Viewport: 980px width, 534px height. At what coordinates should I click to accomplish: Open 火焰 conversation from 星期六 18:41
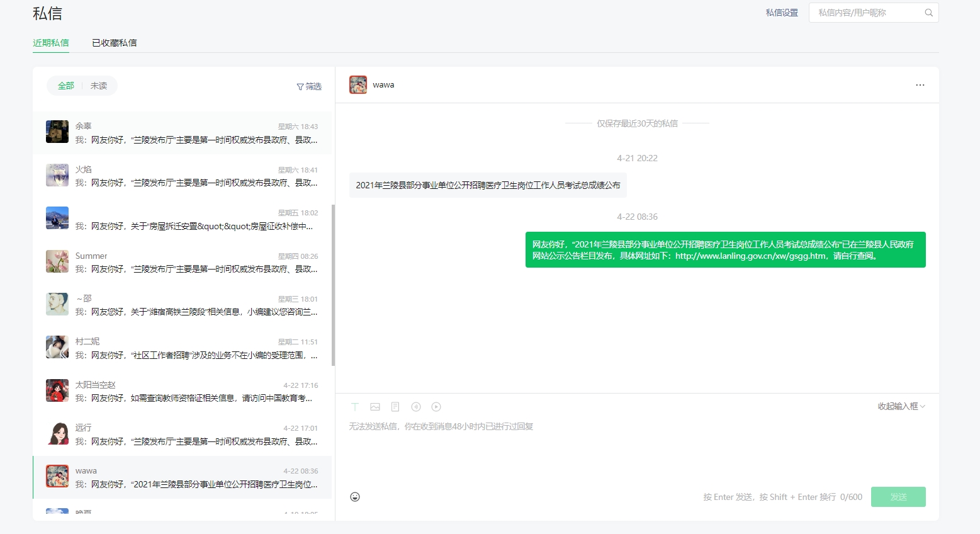(183, 176)
